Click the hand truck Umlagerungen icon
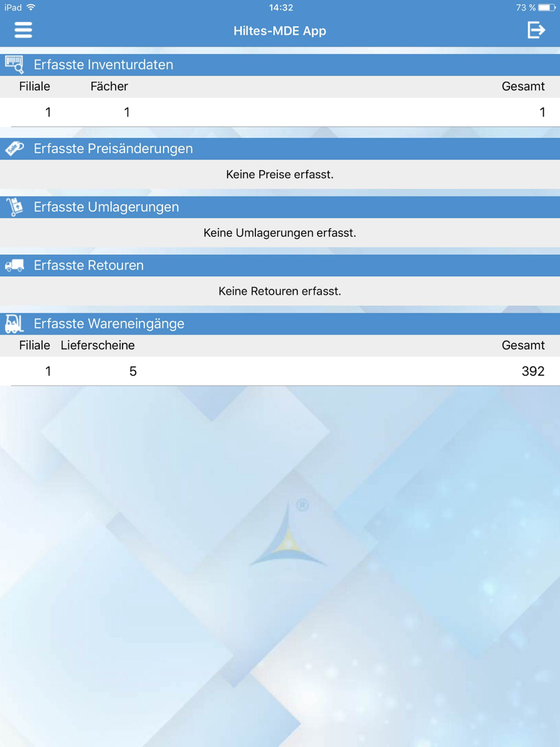 [15, 207]
